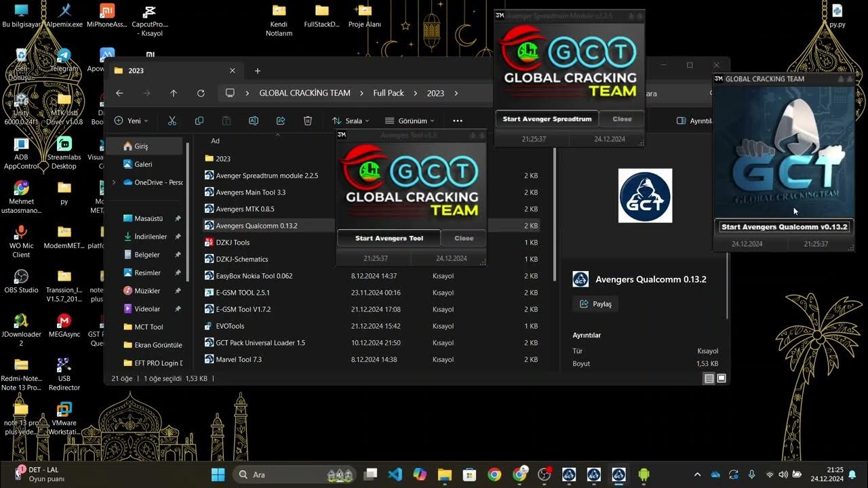Image resolution: width=868 pixels, height=488 pixels.
Task: Expand chevron after 2023 breadcrumb
Action: click(x=456, y=93)
